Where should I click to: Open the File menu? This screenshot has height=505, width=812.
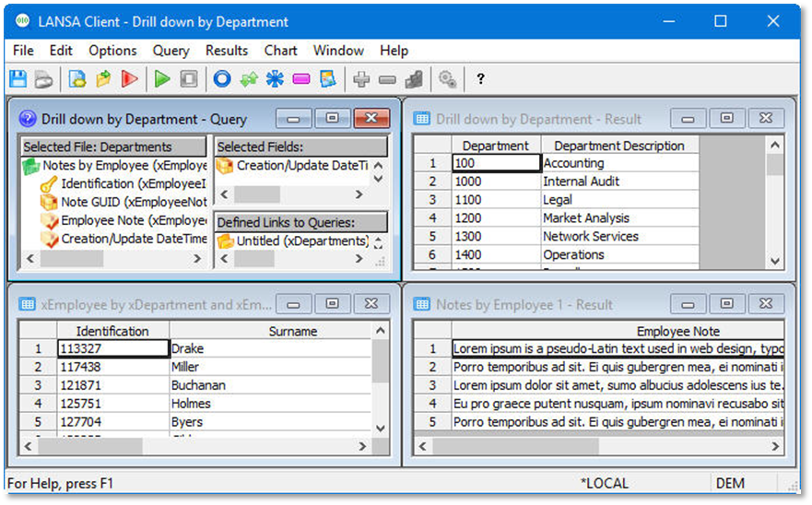[23, 51]
